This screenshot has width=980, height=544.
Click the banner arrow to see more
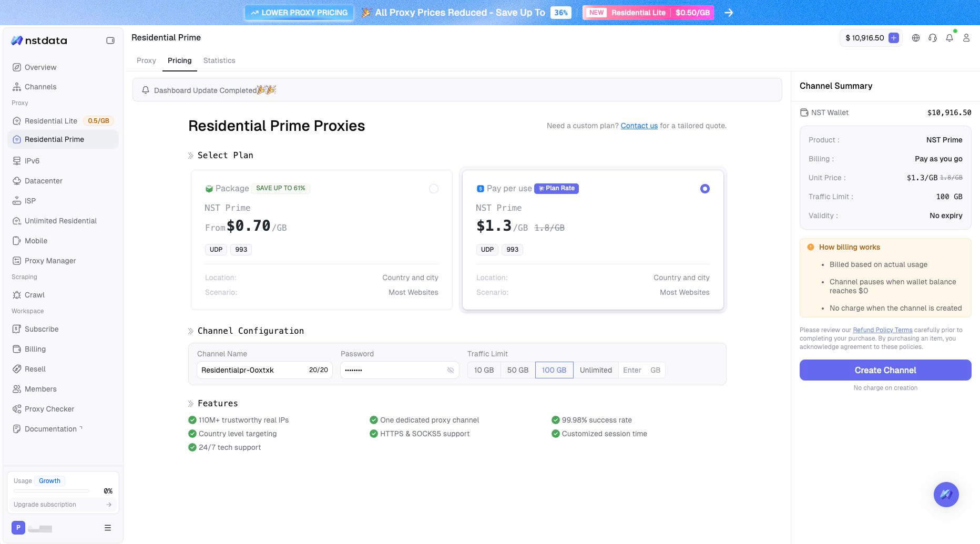click(729, 13)
